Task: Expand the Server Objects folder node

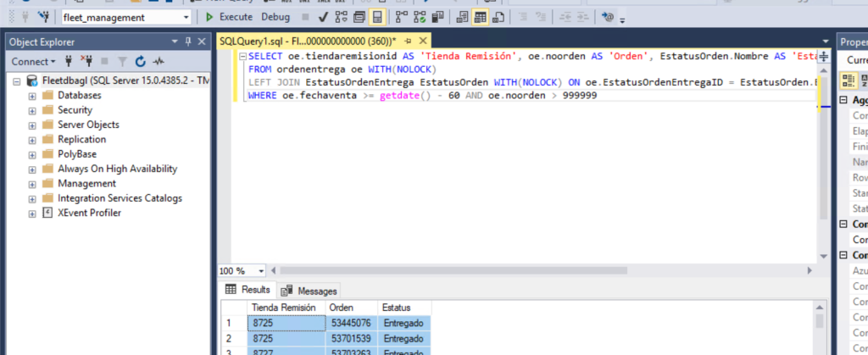Action: point(32,125)
